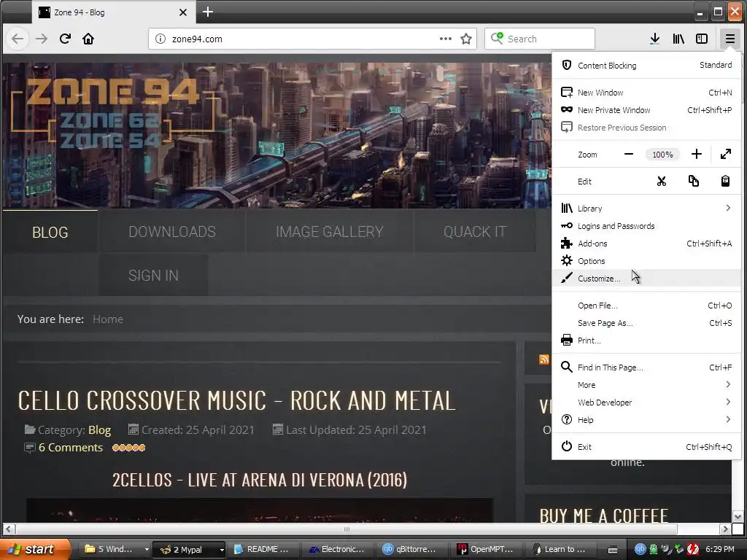Open a new tab with plus
Image resolution: width=747 pixels, height=560 pixels.
tap(208, 12)
